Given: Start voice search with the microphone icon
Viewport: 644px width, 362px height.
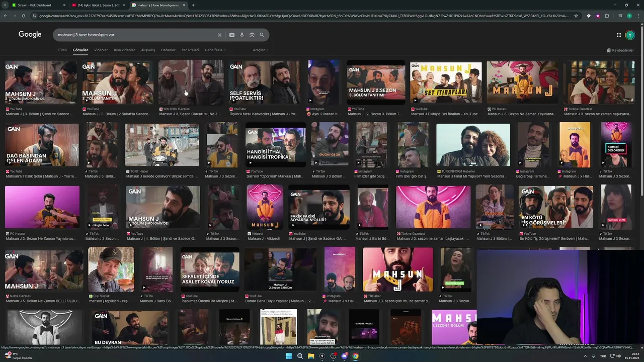Looking at the screenshot, I should 242,35.
